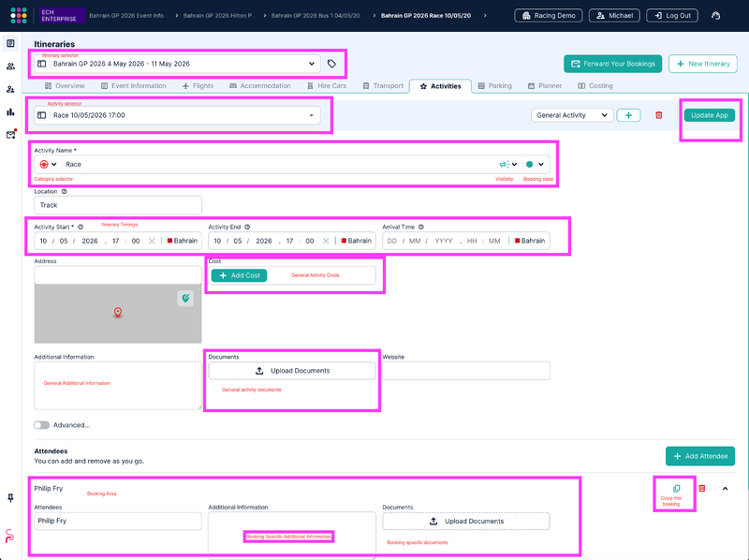
Task: Delete the activity using the red trash icon
Action: pos(659,115)
